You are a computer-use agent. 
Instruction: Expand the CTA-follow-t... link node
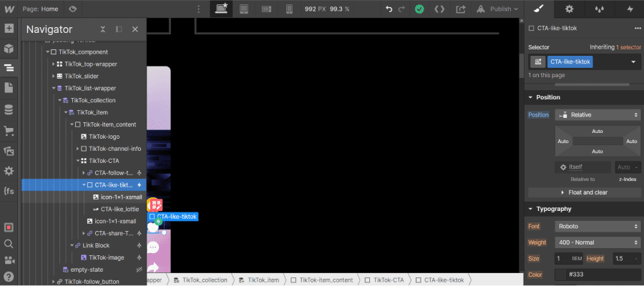tap(84, 173)
